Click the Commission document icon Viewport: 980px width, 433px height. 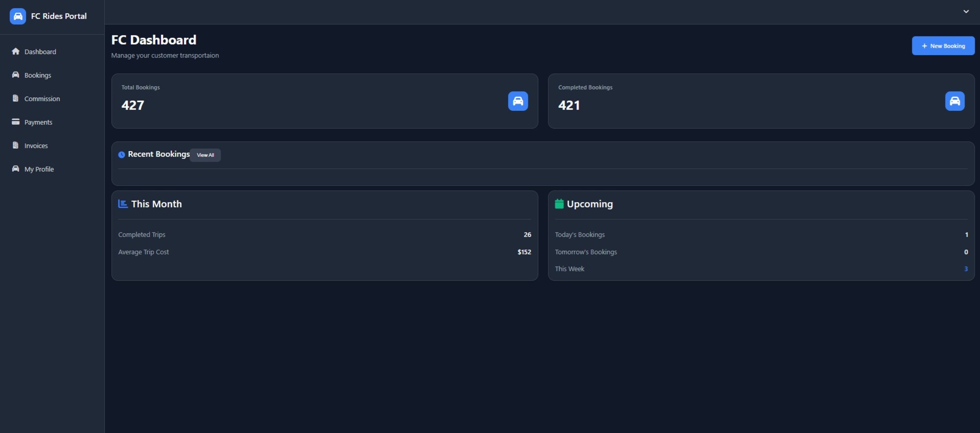[16, 99]
